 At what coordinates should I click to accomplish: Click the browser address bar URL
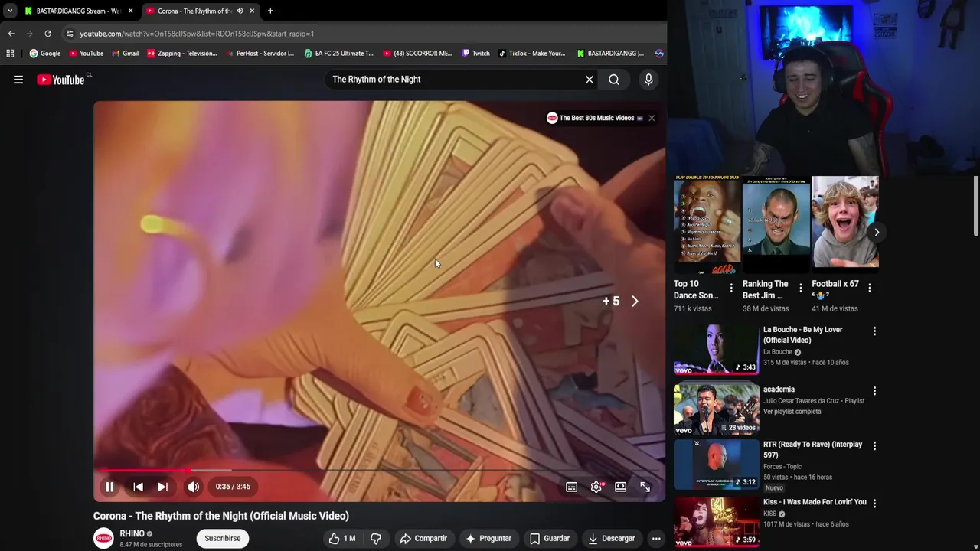click(197, 34)
